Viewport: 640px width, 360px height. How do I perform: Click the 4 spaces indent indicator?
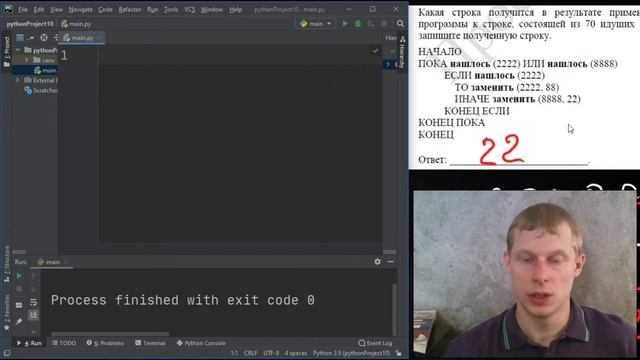296,353
